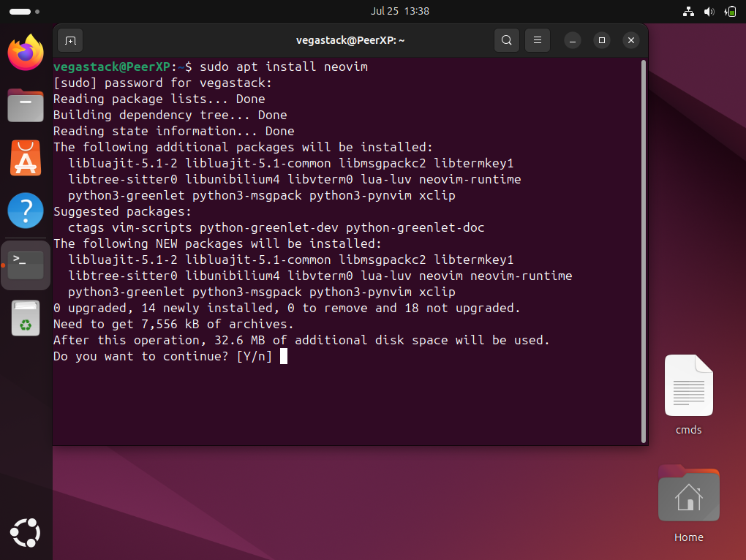Open the Home folder on desktop
The image size is (746, 560).
point(688,496)
